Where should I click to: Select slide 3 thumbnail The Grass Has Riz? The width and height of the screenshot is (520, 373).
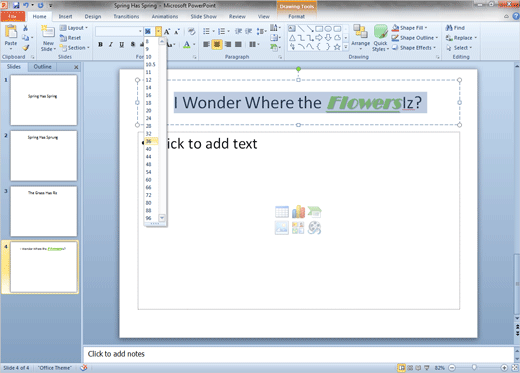point(44,211)
